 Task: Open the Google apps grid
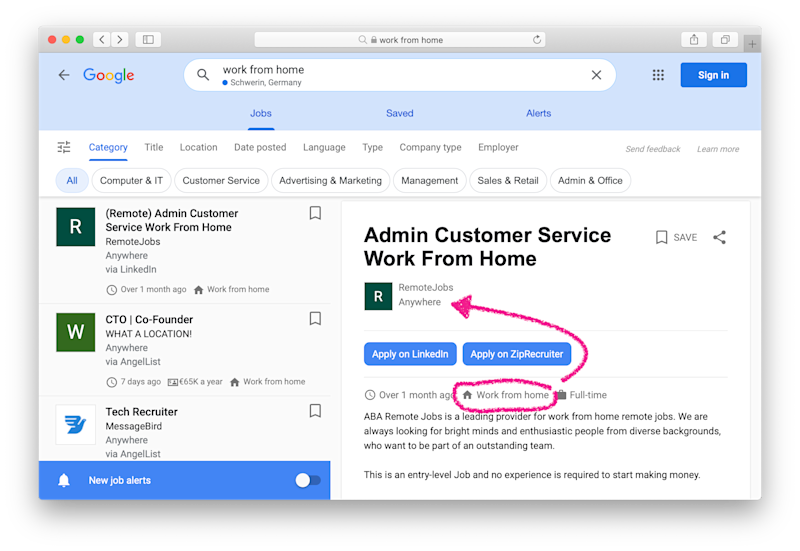[658, 75]
